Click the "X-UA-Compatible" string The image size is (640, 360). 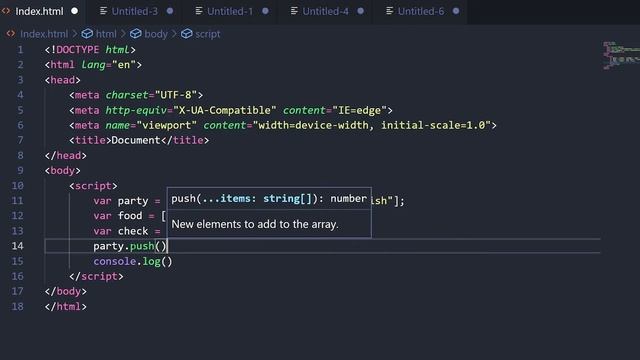225,110
